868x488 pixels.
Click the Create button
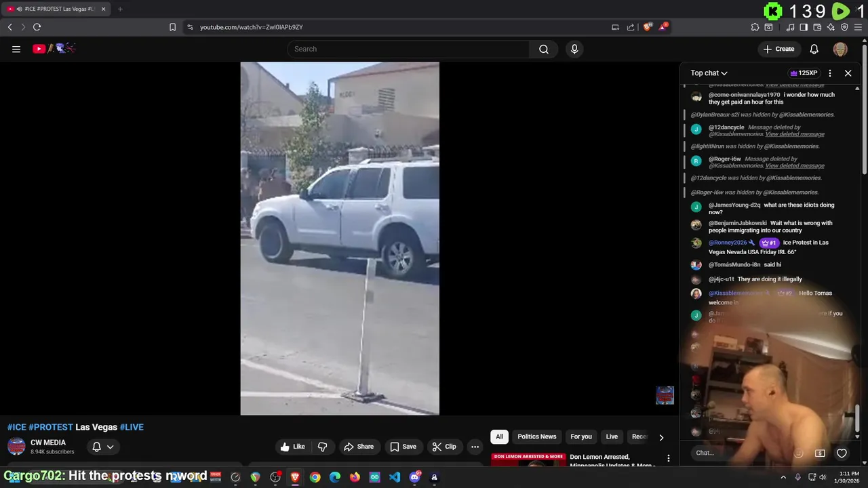coord(778,49)
